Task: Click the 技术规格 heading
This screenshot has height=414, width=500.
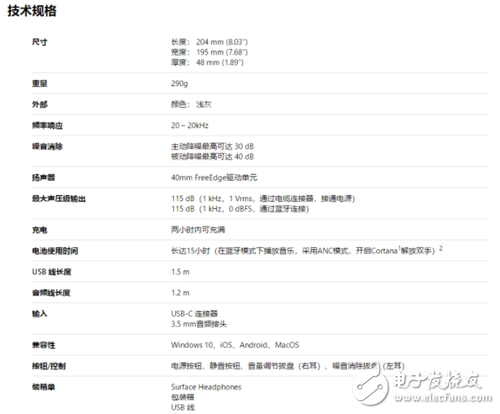Action: click(32, 11)
